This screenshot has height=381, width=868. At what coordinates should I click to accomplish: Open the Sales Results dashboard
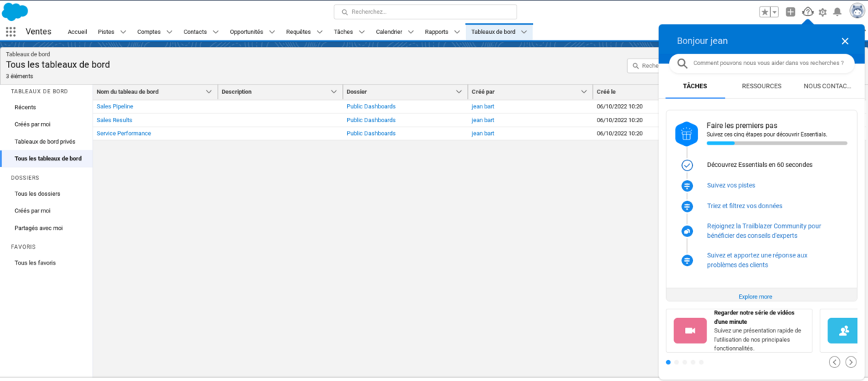pos(114,120)
